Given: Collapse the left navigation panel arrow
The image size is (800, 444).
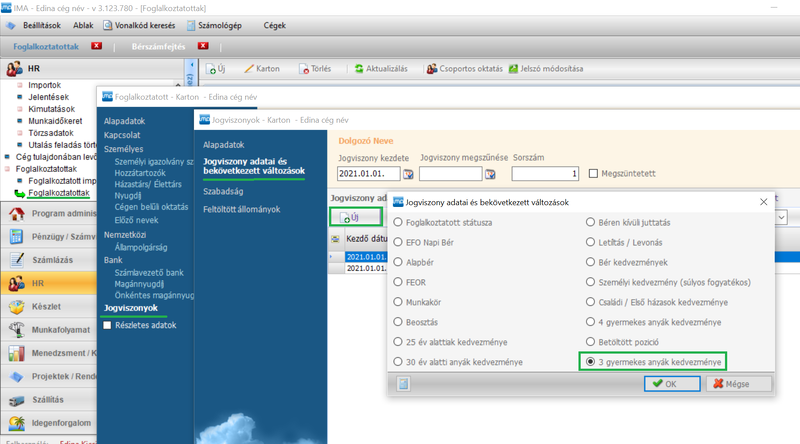Looking at the screenshot, I should click(x=190, y=66).
